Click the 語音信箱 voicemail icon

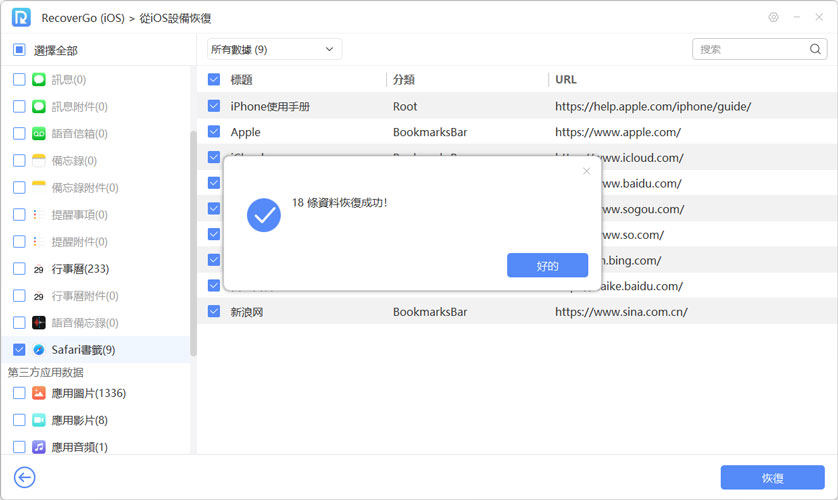pyautogui.click(x=38, y=134)
